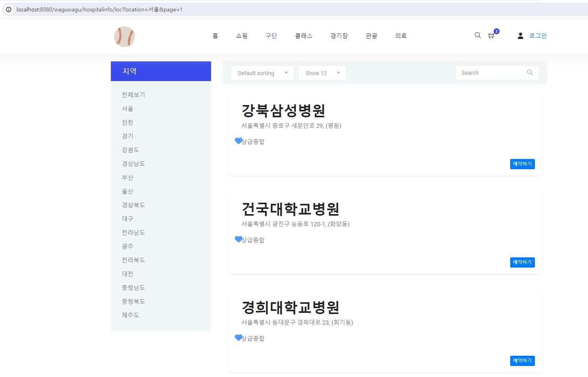
Task: Reserve 경희대학교병원 with 예약하기 button
Action: click(522, 361)
